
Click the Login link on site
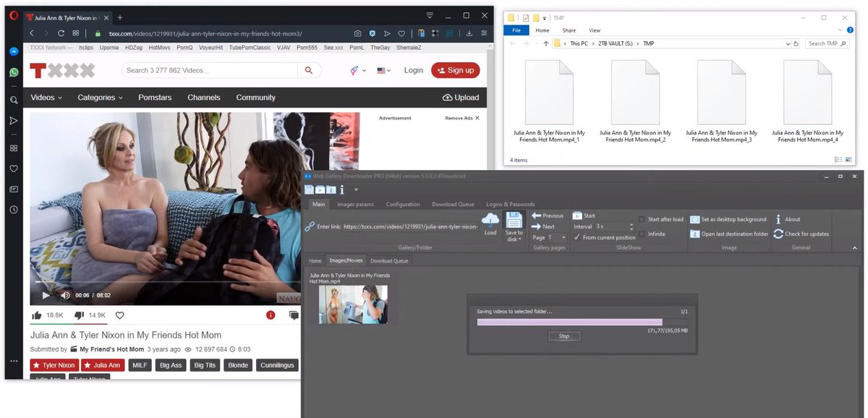coord(414,70)
